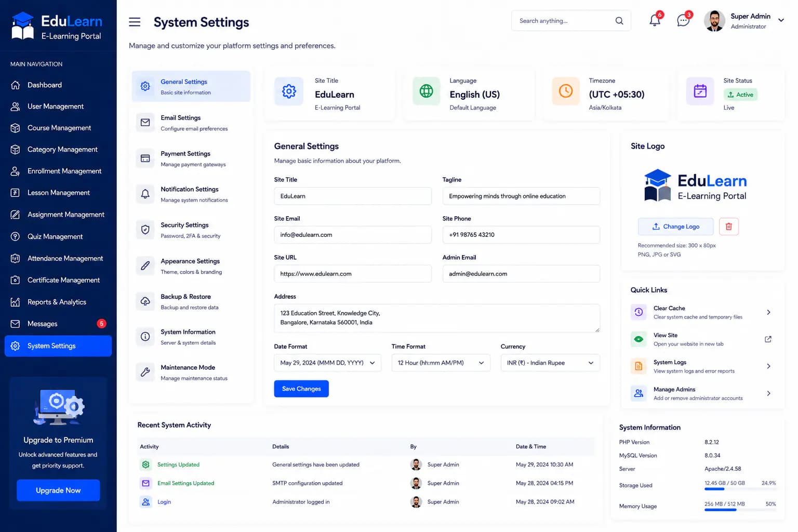Viewport: 798px width, 532px height.
Task: Click the delete logo trash icon
Action: tap(729, 227)
